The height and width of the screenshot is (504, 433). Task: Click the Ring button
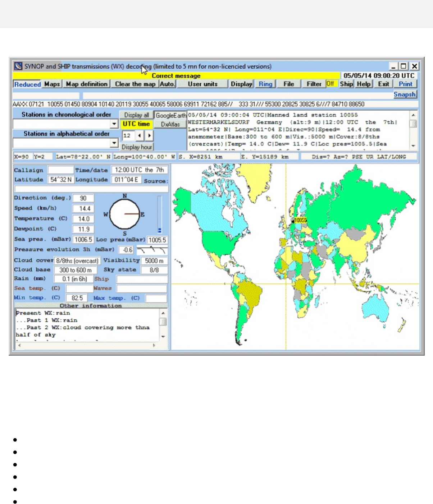coord(265,84)
